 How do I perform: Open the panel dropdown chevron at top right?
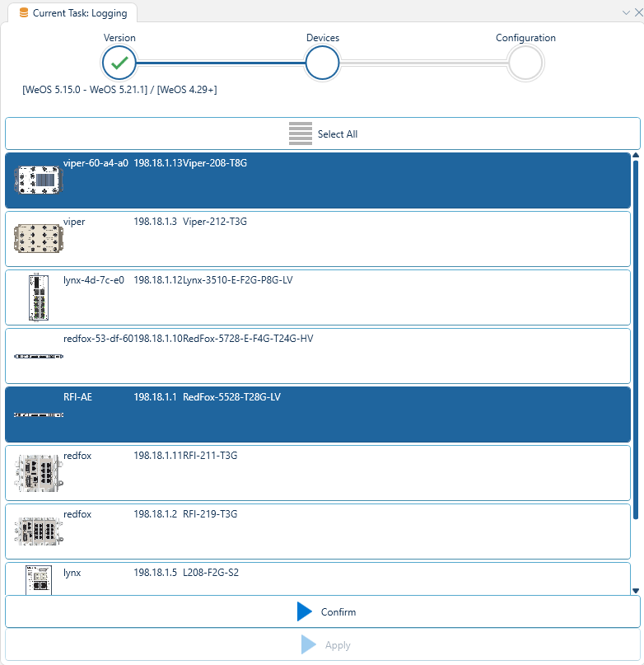pyautogui.click(x=626, y=12)
